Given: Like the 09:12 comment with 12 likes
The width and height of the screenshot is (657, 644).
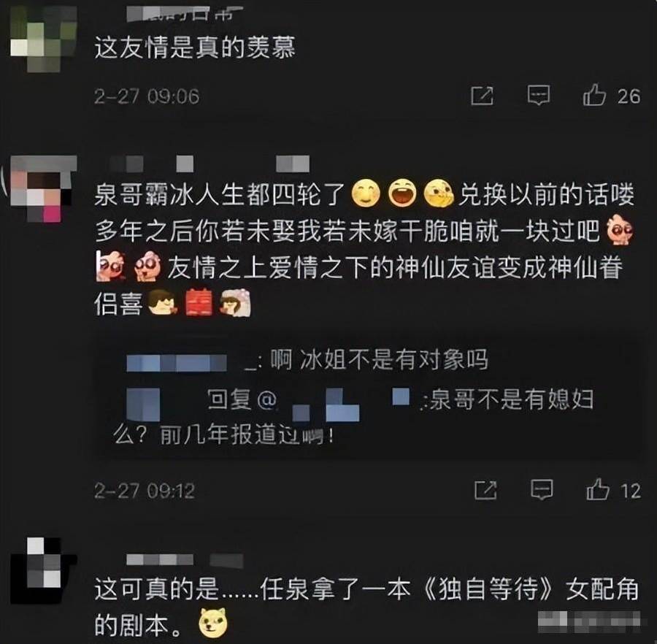Looking at the screenshot, I should tap(597, 489).
